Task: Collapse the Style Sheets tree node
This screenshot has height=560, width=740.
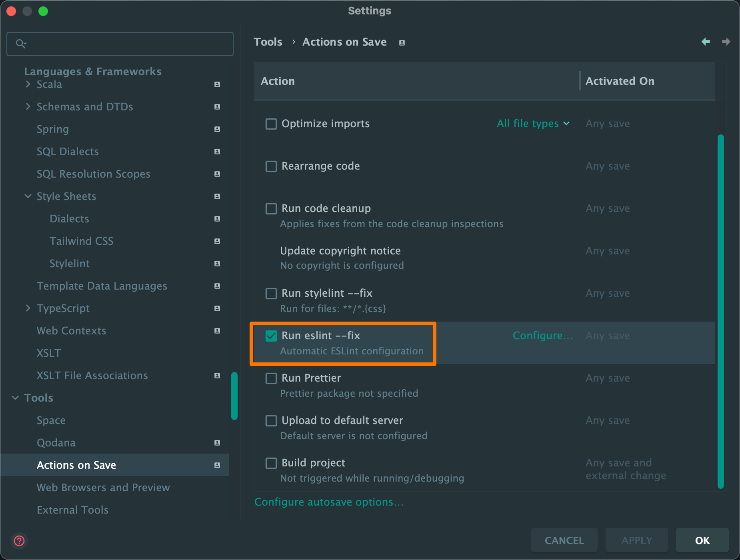Action: point(28,196)
